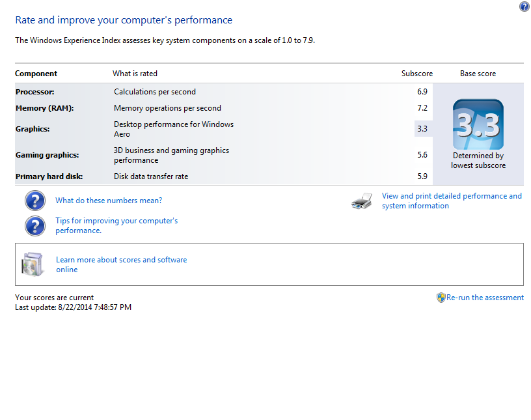Open 'What do these numbers mean?' link
Screen dimensions: 531x420
(x=109, y=201)
